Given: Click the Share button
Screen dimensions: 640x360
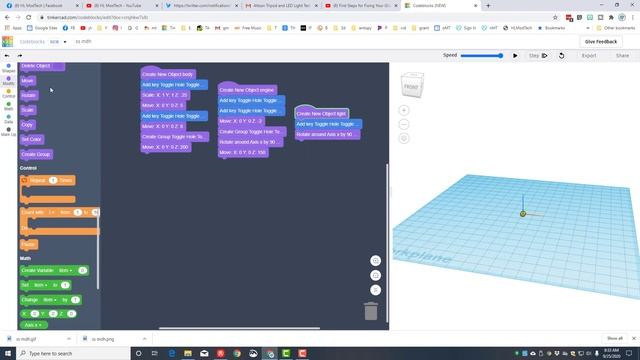Looking at the screenshot, I should pyautogui.click(x=622, y=56).
